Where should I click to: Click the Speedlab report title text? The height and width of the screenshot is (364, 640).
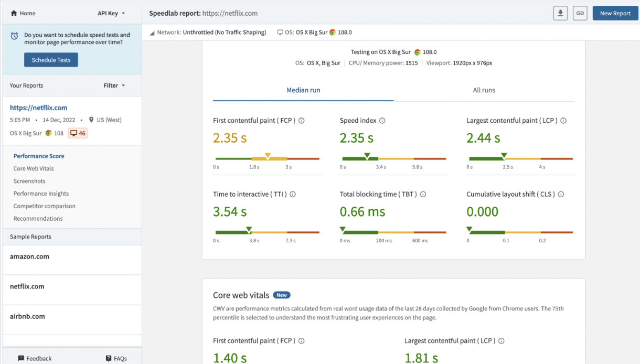coord(203,13)
